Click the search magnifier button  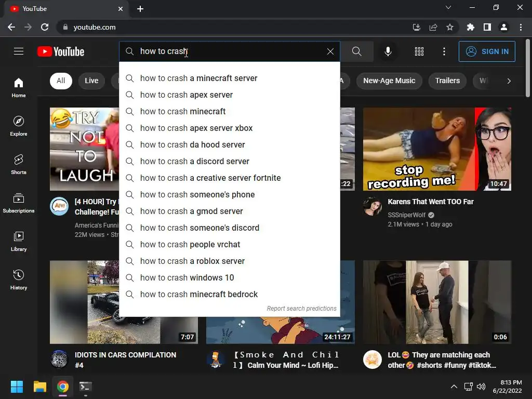[x=356, y=51]
